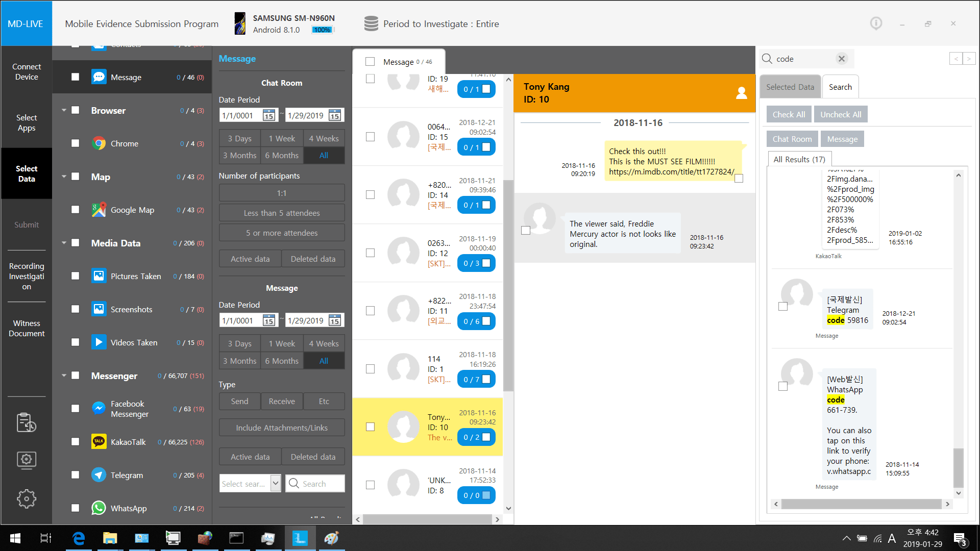Click the WhatsApp app icon

tap(99, 508)
